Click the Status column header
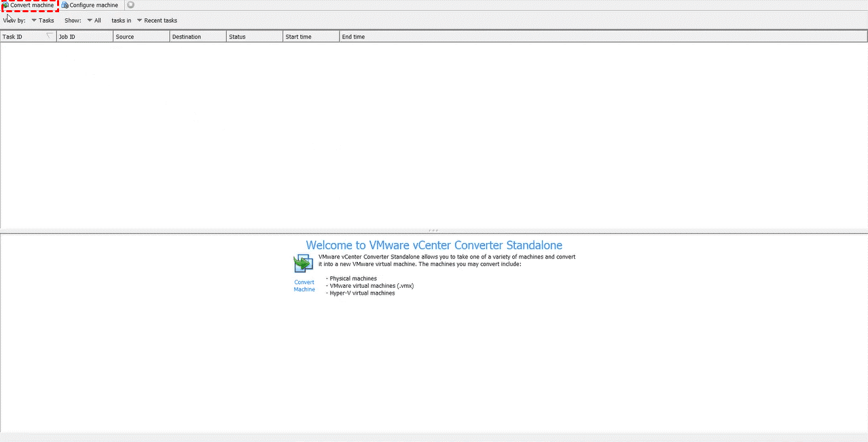 tap(254, 37)
